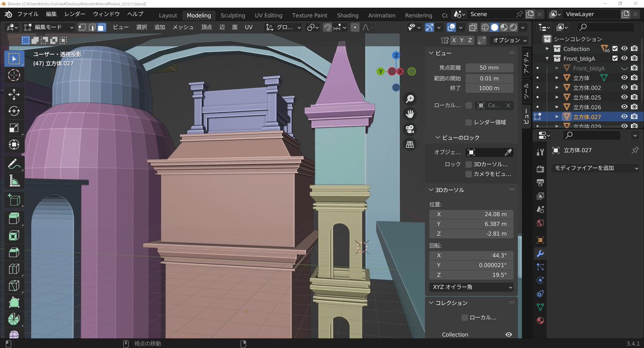Uncheck the Front_bldgA collection checkbox
The image size is (644, 348).
615,58
